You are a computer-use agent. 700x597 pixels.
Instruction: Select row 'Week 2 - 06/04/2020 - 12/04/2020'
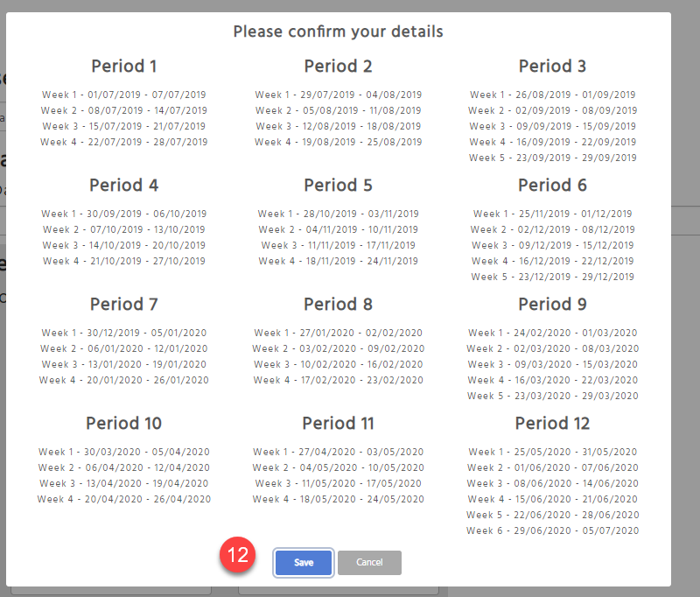(x=124, y=468)
